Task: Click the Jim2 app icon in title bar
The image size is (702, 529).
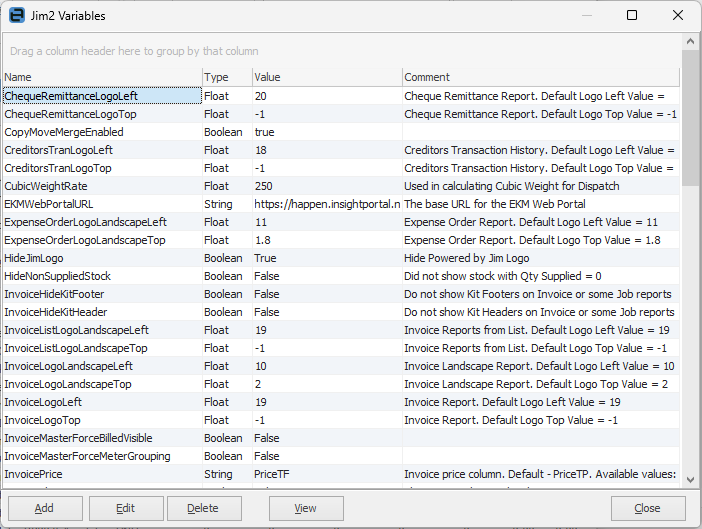Action: [17, 16]
